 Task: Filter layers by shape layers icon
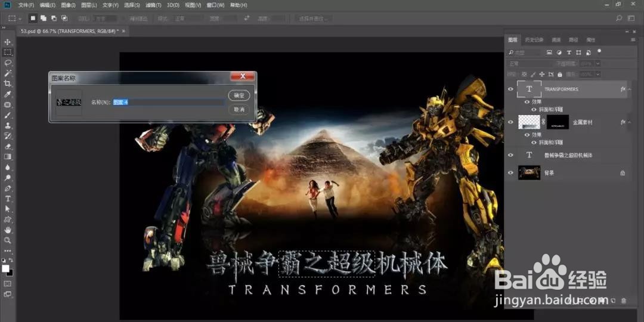578,52
